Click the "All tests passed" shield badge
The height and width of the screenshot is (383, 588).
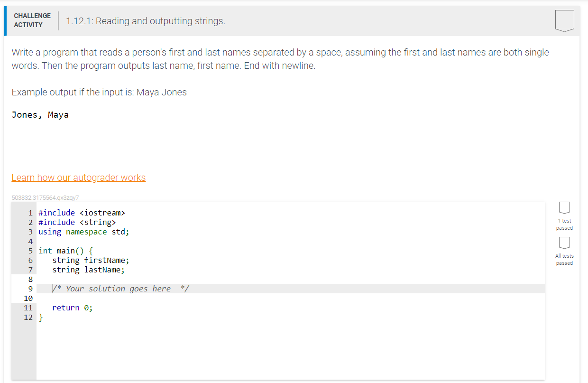click(x=564, y=243)
